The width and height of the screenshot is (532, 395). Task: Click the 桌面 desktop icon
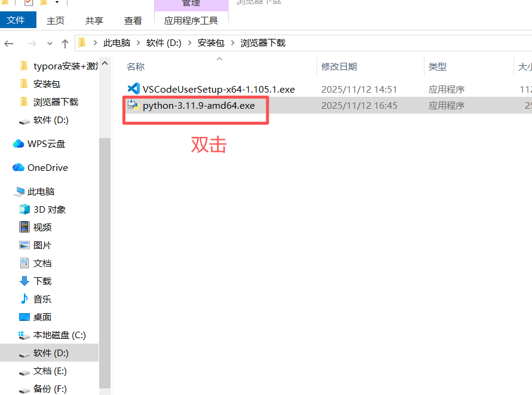click(24, 317)
